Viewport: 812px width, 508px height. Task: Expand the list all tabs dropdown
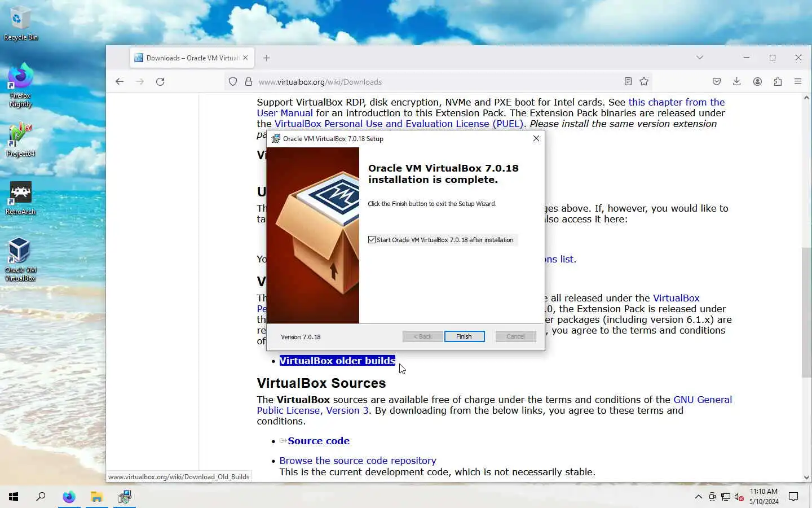point(700,58)
